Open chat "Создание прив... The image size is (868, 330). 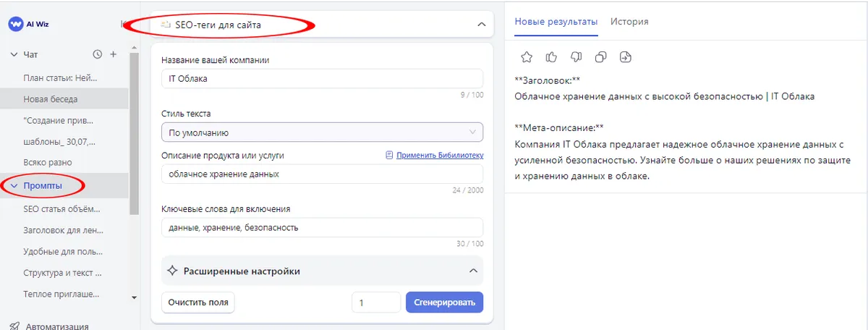(x=59, y=120)
